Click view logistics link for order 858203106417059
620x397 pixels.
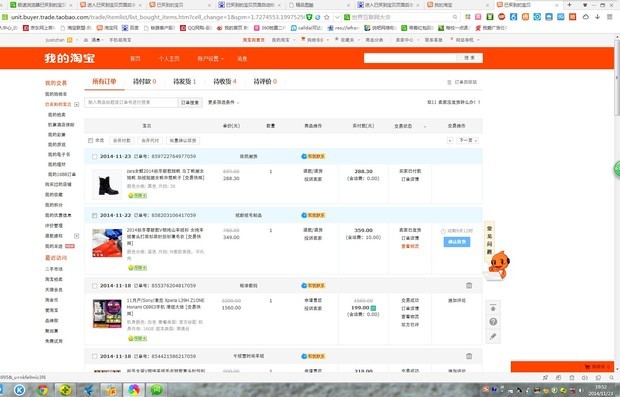(x=410, y=246)
